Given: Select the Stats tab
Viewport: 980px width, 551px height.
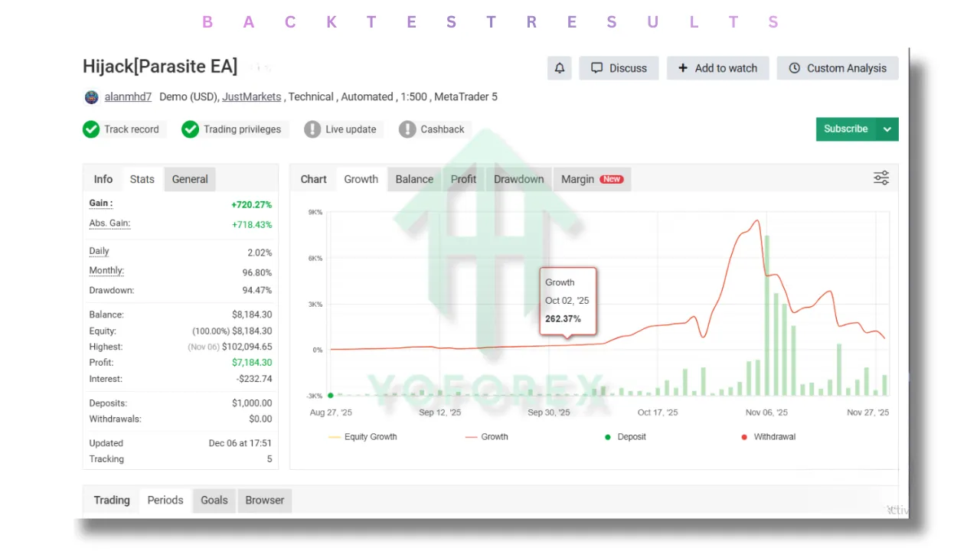Looking at the screenshot, I should (x=142, y=179).
